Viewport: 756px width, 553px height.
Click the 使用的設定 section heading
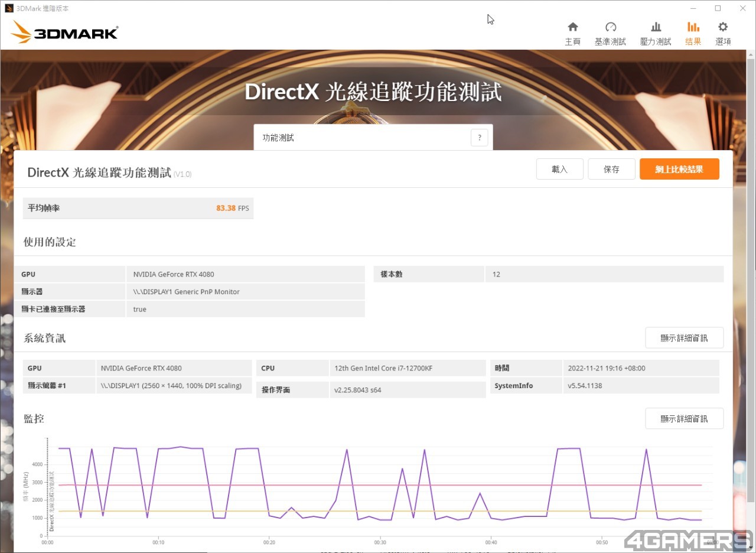coord(50,242)
